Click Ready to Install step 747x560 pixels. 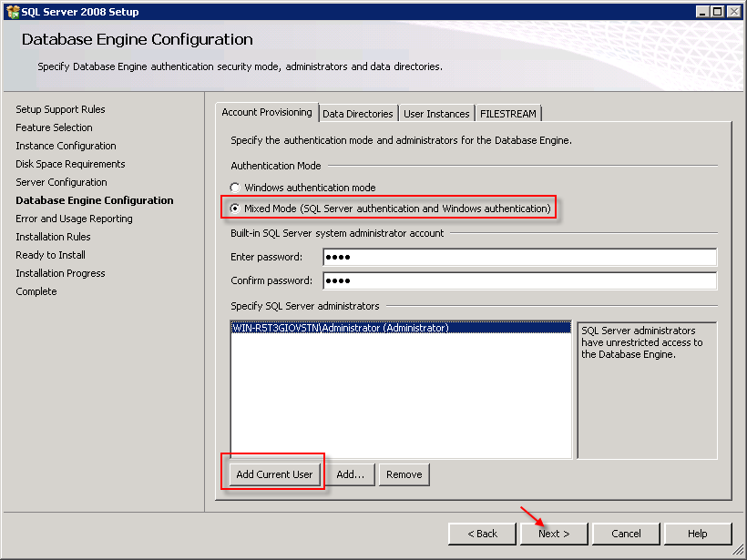[50, 255]
